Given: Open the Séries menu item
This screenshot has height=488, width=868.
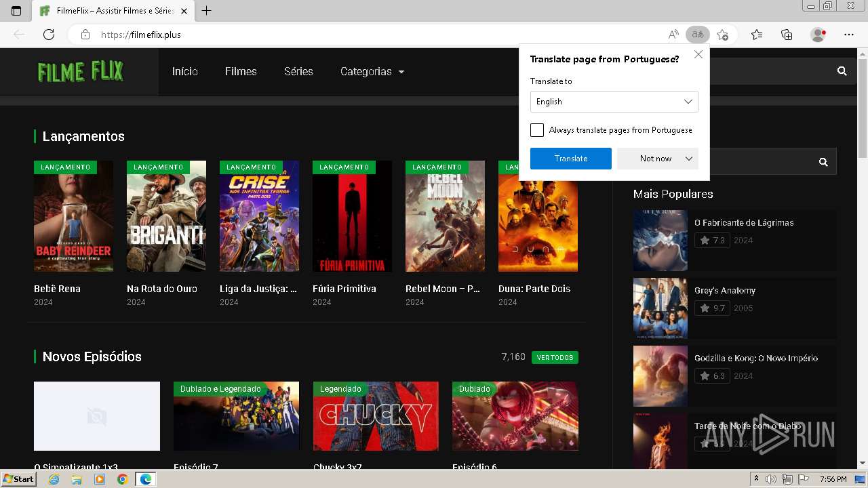Looking at the screenshot, I should click(298, 71).
